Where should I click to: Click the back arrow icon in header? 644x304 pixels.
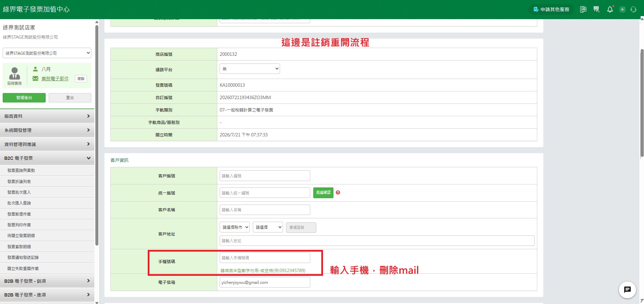coord(623,9)
